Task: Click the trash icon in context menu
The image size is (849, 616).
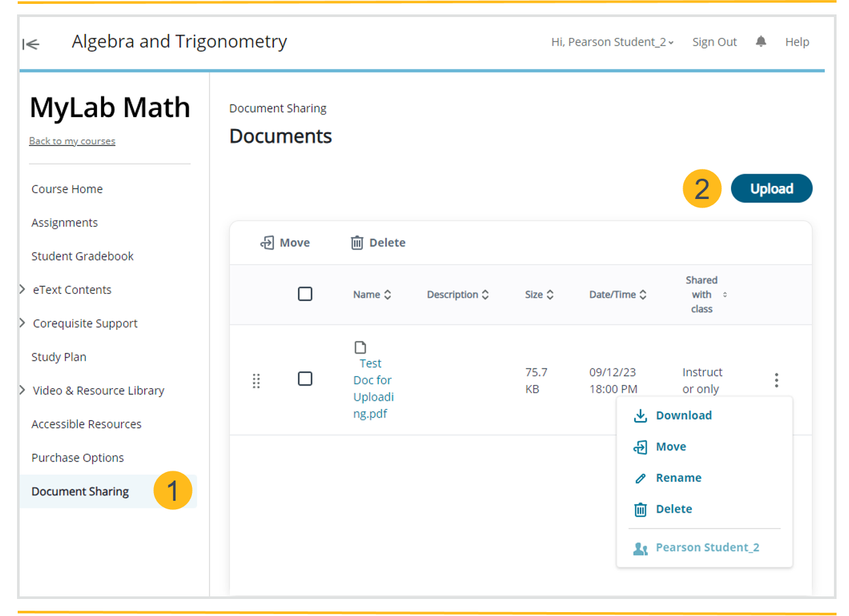Action: [x=641, y=509]
